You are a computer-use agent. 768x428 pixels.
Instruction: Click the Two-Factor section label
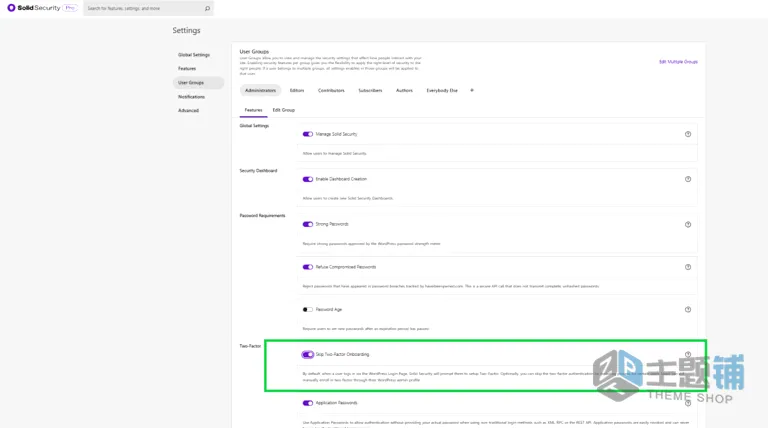tap(250, 346)
